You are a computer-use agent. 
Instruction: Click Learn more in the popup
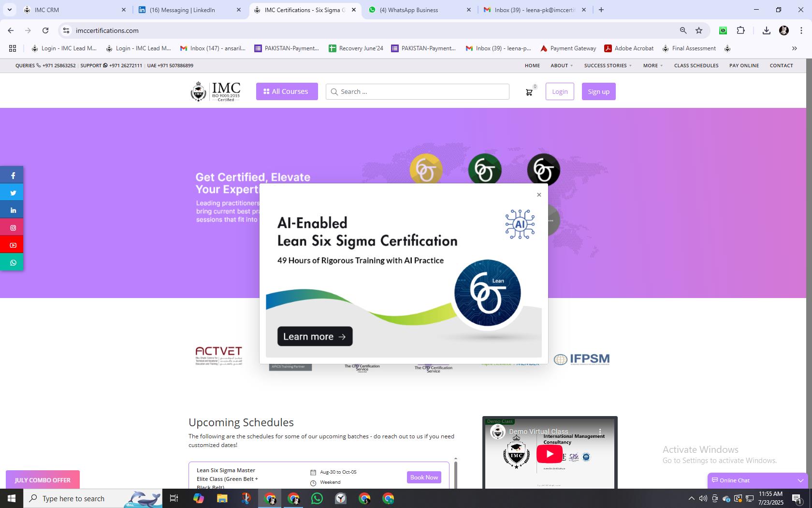[315, 336]
